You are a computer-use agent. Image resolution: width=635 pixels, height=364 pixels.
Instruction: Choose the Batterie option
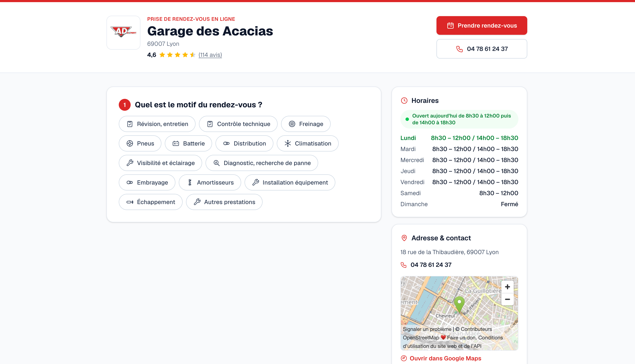[188, 143]
